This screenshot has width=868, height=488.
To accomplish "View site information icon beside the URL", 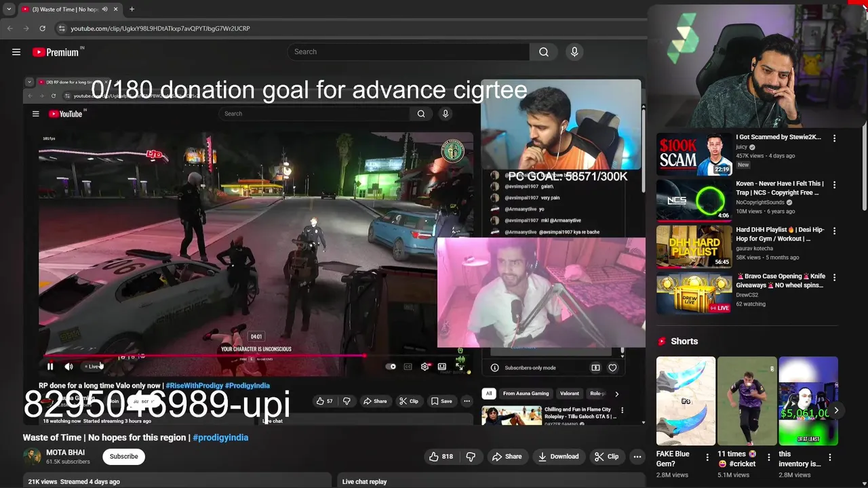I will [62, 28].
